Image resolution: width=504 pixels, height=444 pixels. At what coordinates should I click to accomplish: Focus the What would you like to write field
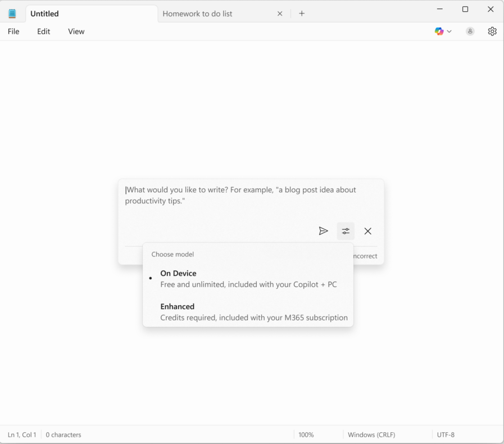click(251, 196)
